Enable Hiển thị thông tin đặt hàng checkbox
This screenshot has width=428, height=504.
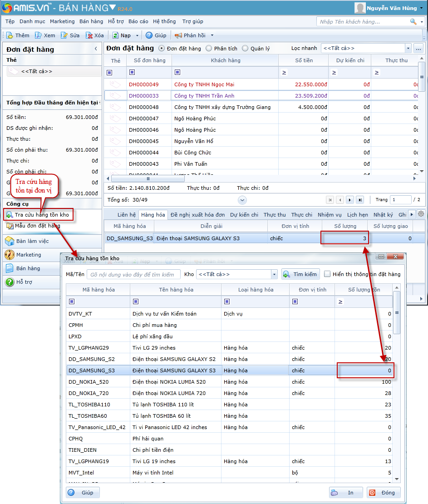pyautogui.click(x=327, y=274)
